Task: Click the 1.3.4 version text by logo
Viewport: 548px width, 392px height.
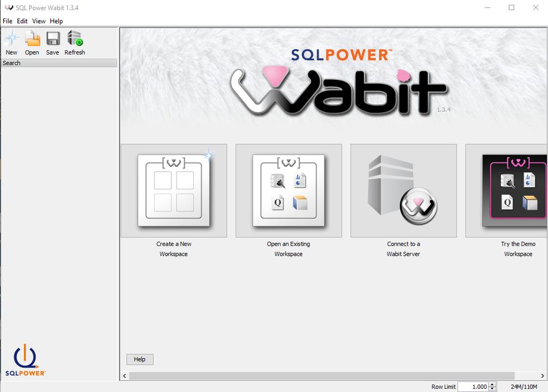Action: [x=444, y=110]
